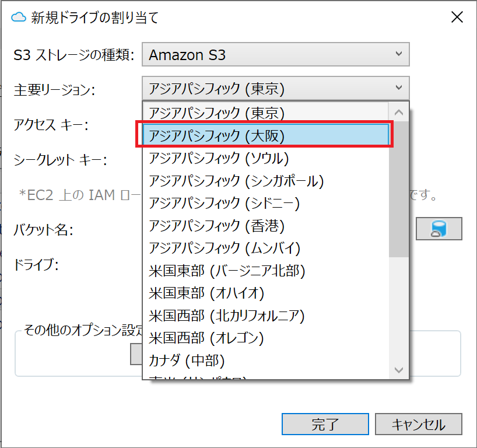The image size is (477, 448).
Task: Click the cloud icon in the title bar
Action: pos(19,17)
